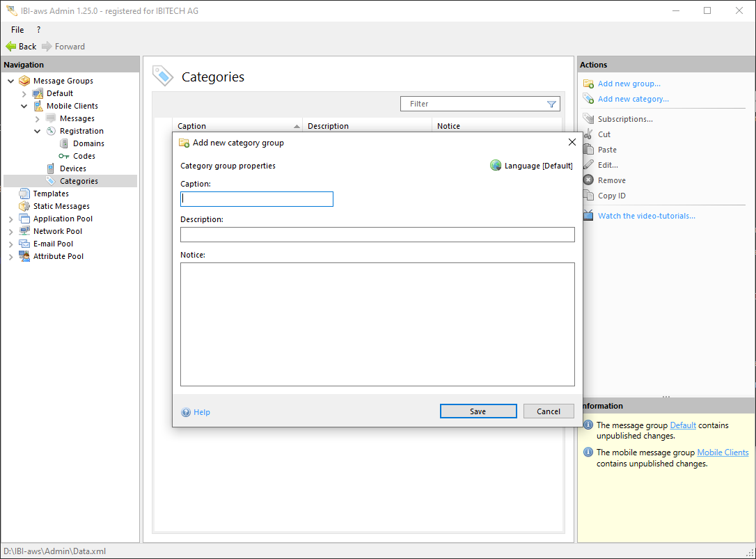Expand the Messages tree node

(x=38, y=119)
